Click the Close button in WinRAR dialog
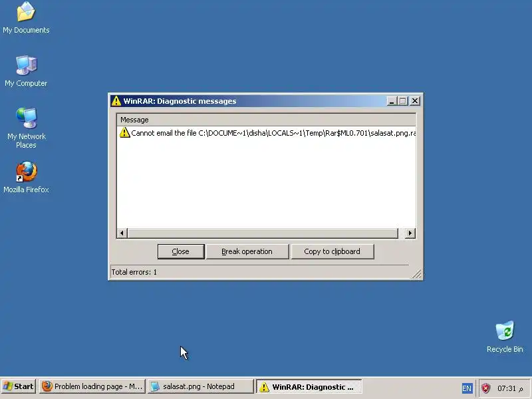The width and height of the screenshot is (532, 399). 181,251
